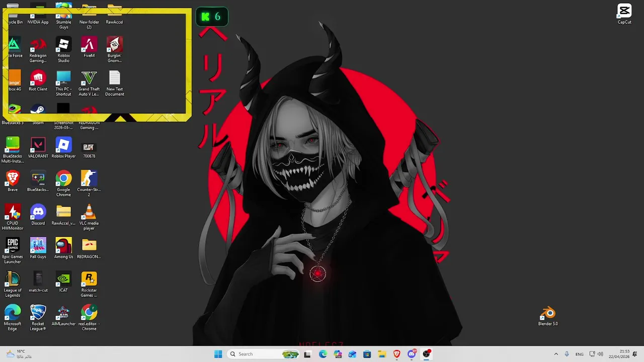Launch Stumble Guys from desktop

[63, 16]
